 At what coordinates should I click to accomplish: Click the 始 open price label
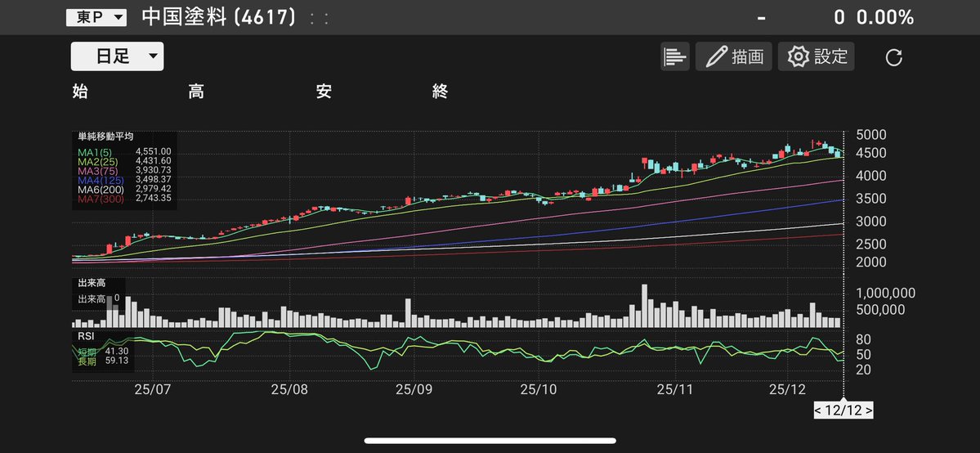(x=80, y=92)
